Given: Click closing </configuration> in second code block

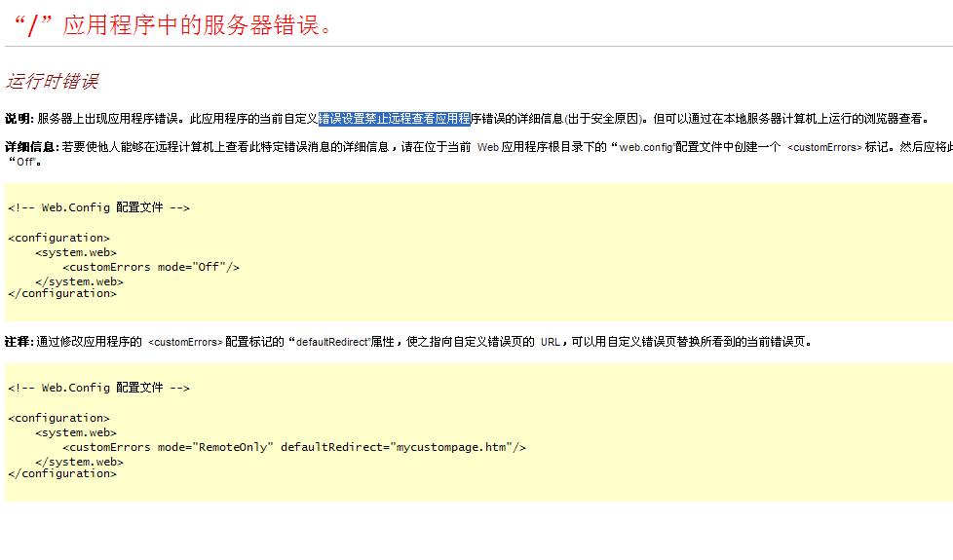Looking at the screenshot, I should click(61, 473).
